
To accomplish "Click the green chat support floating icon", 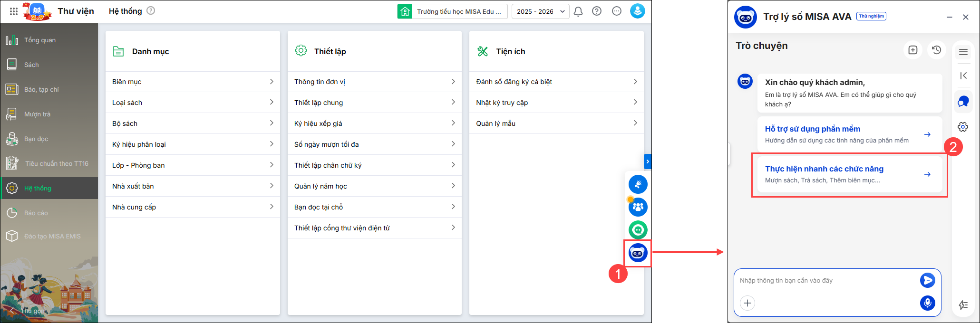I will [638, 230].
